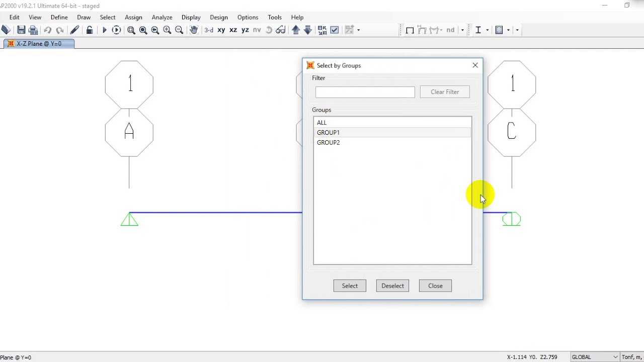
Task: Click the Filter text field
Action: (365, 92)
